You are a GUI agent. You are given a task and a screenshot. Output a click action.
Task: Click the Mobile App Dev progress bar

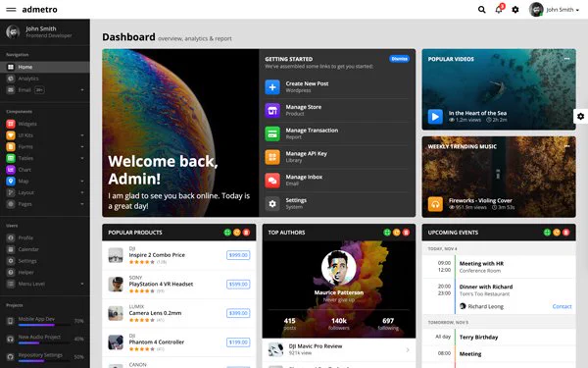point(44,325)
